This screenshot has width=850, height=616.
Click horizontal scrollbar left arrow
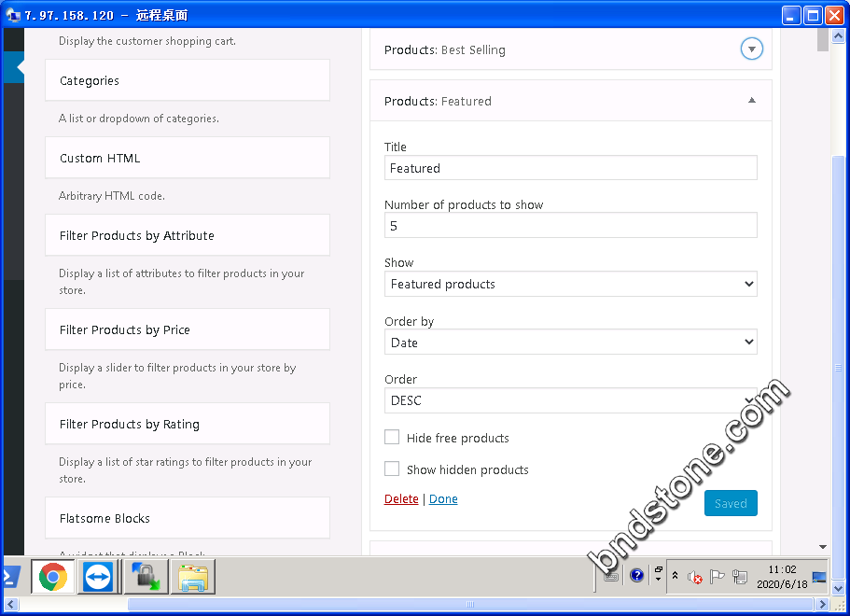pos(10,604)
